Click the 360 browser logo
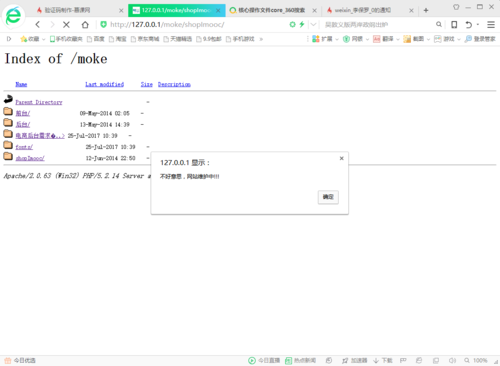 click(x=13, y=15)
